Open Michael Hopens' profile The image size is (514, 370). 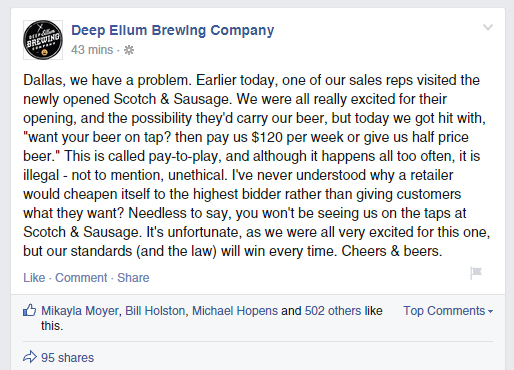[235, 311]
